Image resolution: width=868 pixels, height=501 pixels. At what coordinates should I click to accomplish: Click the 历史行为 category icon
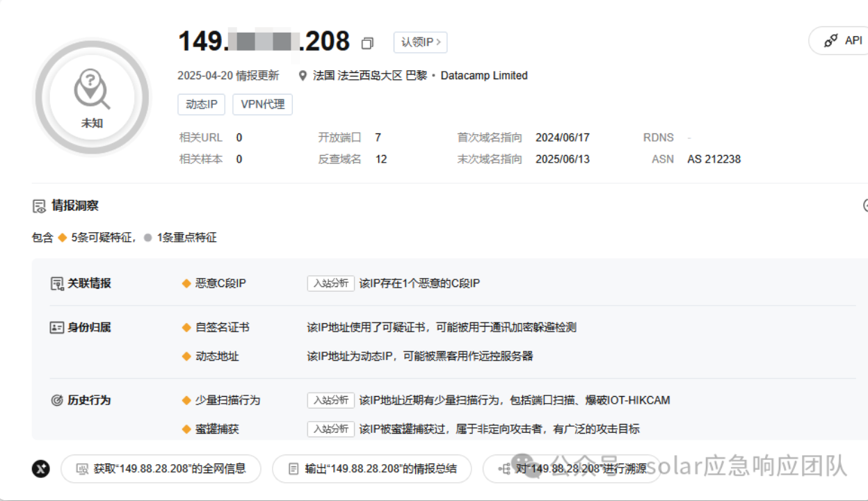click(x=57, y=400)
